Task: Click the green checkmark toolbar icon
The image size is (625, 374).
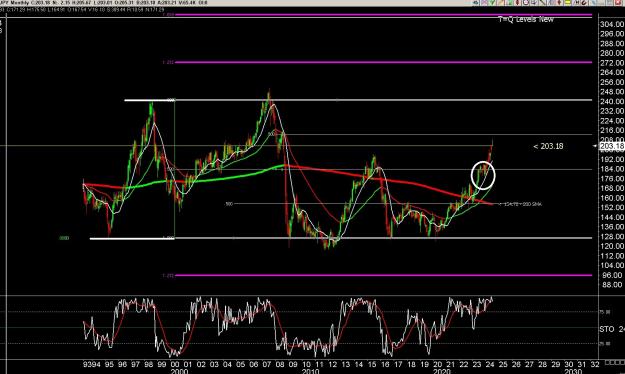Action: pos(492,2)
